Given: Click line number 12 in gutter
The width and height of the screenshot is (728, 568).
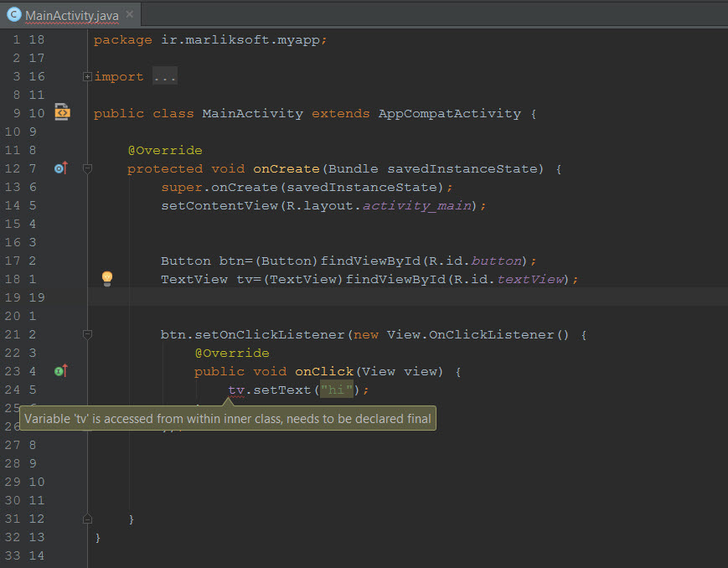Looking at the screenshot, I should [x=13, y=168].
